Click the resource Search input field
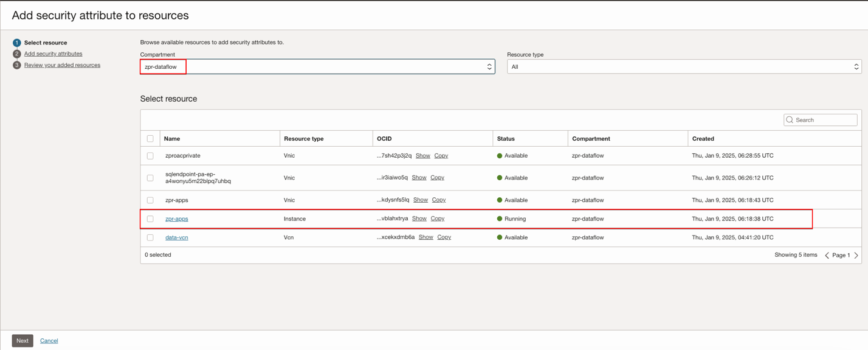This screenshot has width=868, height=350. coord(825,120)
